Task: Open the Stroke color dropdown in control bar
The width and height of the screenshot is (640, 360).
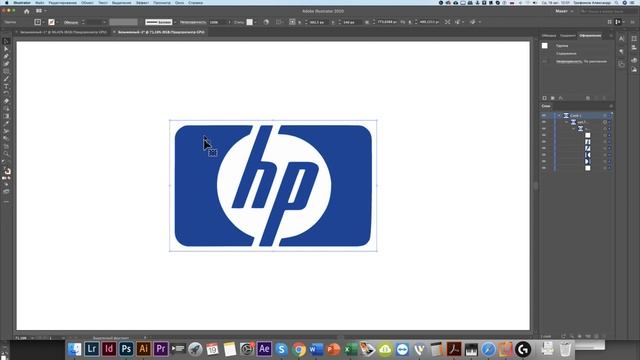Action: tap(57, 22)
